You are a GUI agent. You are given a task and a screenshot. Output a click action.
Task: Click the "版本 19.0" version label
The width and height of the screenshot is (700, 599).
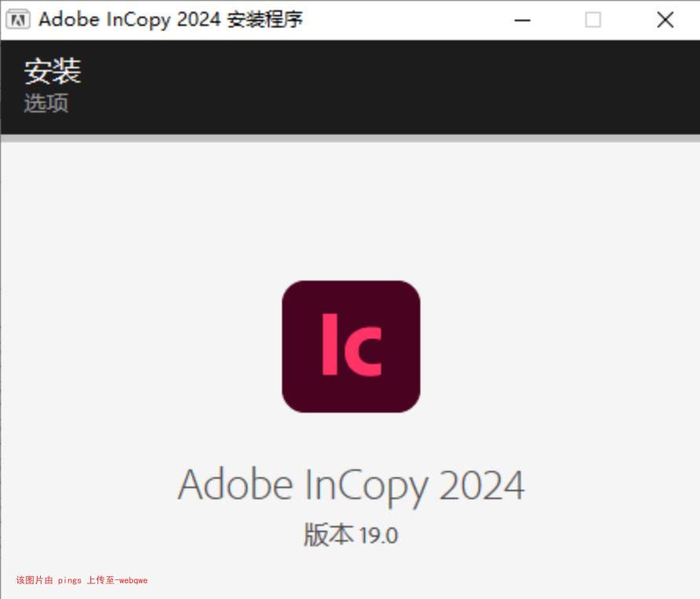point(350,535)
